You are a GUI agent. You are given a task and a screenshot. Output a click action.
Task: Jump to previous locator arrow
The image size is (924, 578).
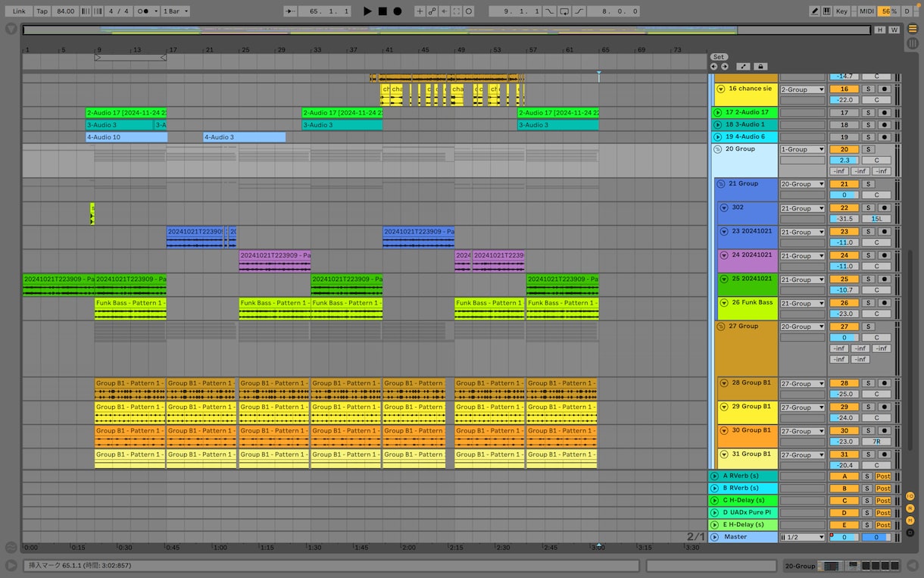(x=713, y=67)
